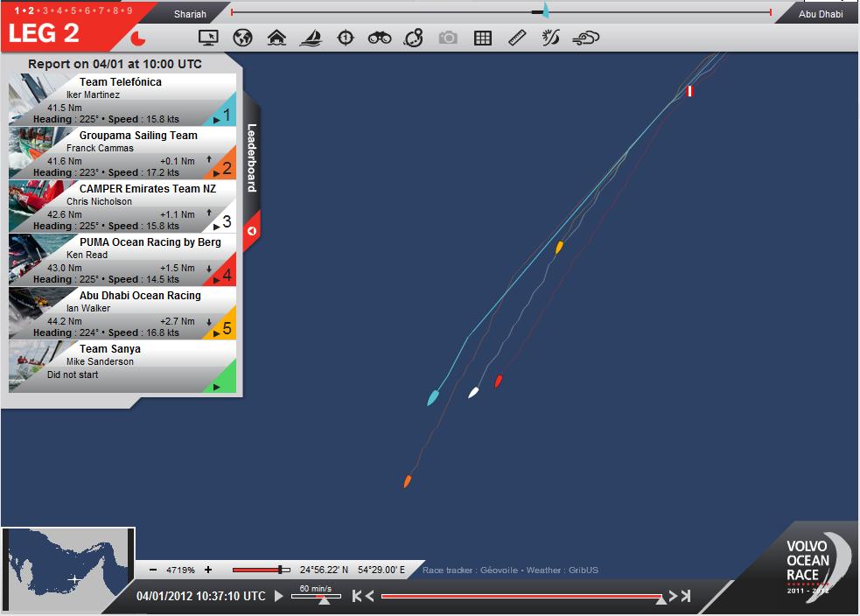This screenshot has width=860, height=616.
Task: Expand Abu Dhabi Ocean Racing card arrow
Action: [217, 333]
